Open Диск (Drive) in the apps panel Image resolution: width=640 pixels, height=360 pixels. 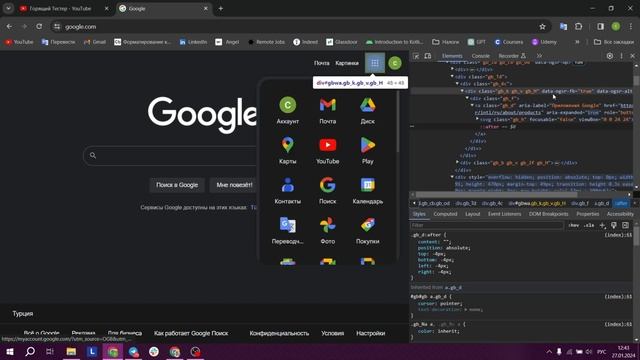[368, 110]
